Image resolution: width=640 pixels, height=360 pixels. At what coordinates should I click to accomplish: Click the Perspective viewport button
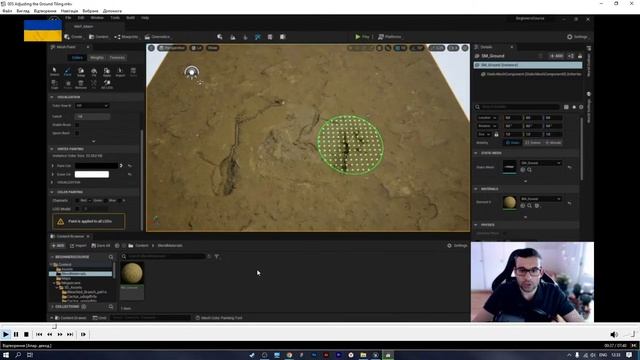coord(172,48)
